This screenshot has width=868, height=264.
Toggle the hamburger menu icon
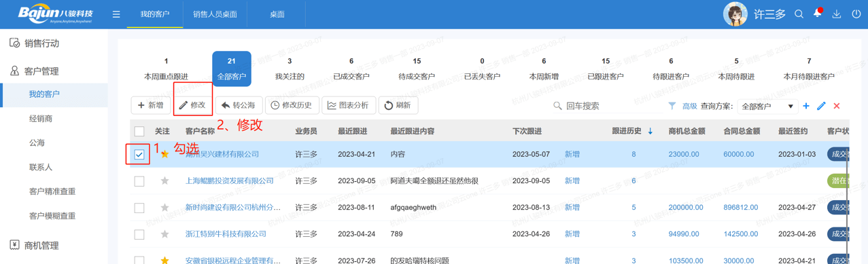point(116,14)
